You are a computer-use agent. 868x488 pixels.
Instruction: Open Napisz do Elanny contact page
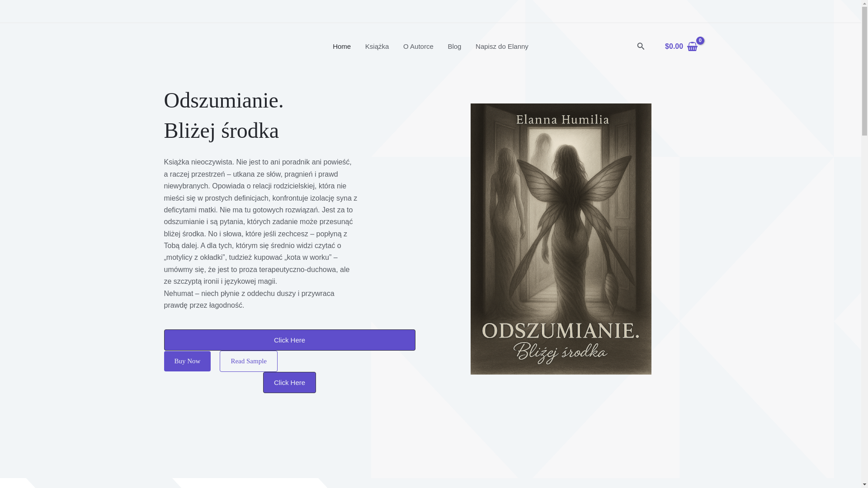click(x=502, y=46)
